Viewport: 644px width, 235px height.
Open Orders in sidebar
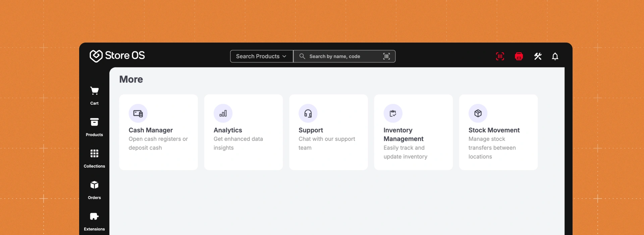tap(94, 190)
